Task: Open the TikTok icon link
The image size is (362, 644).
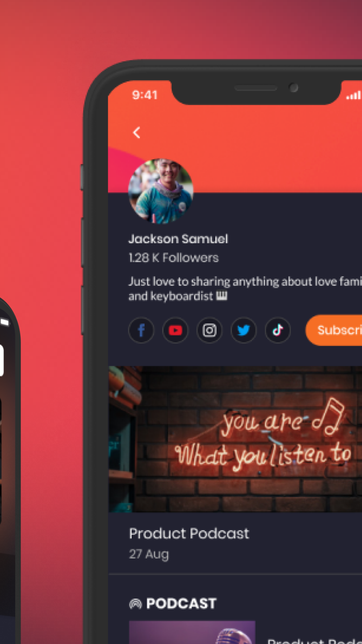Action: click(278, 330)
